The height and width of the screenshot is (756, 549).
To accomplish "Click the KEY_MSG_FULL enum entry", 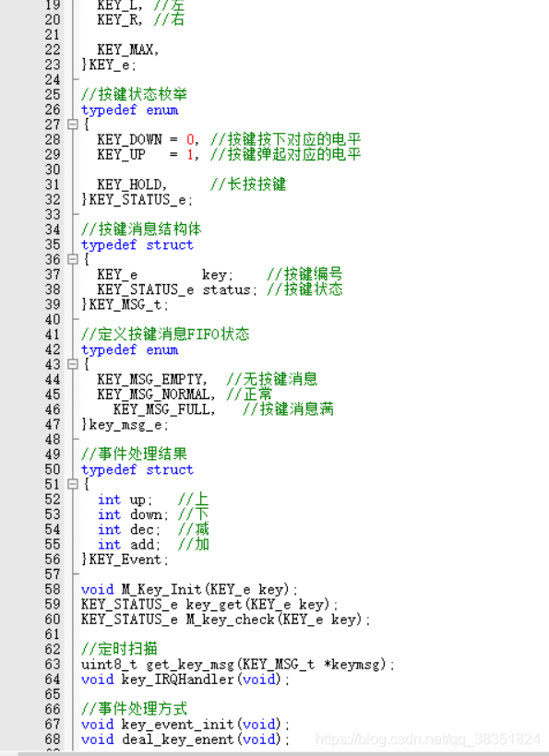I will click(x=165, y=409).
